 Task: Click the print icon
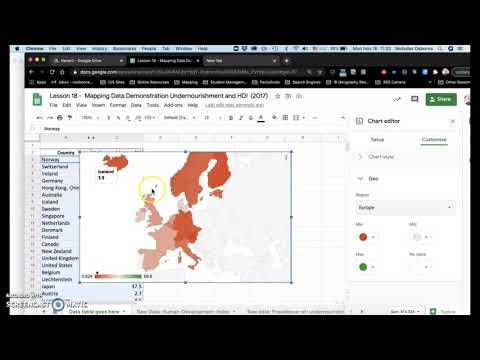(x=60, y=118)
